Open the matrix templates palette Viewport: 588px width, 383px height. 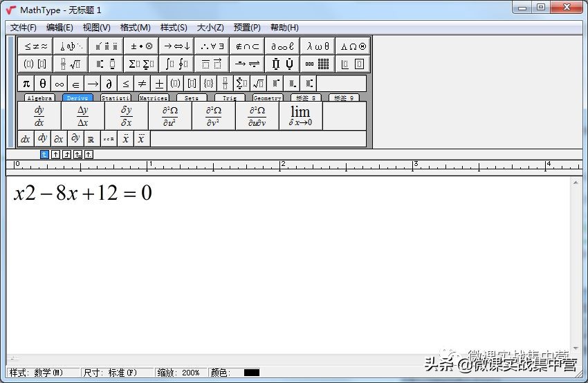[318, 64]
